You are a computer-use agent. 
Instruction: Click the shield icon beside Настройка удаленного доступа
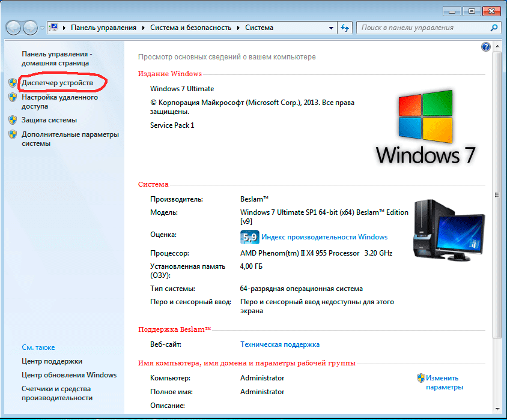click(x=13, y=97)
